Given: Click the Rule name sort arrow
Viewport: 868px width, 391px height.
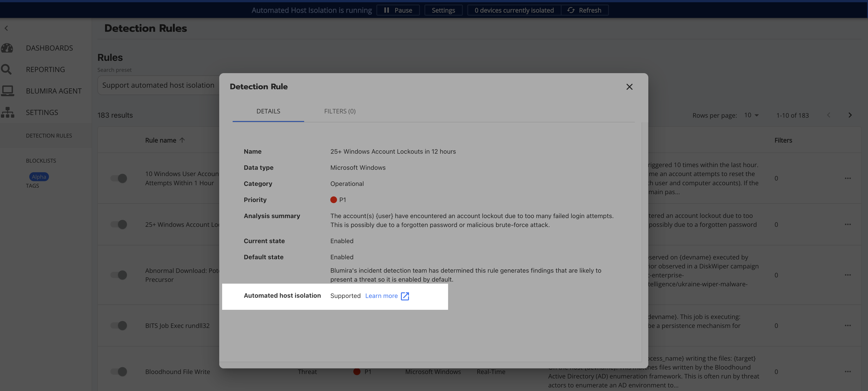Looking at the screenshot, I should click(x=182, y=140).
